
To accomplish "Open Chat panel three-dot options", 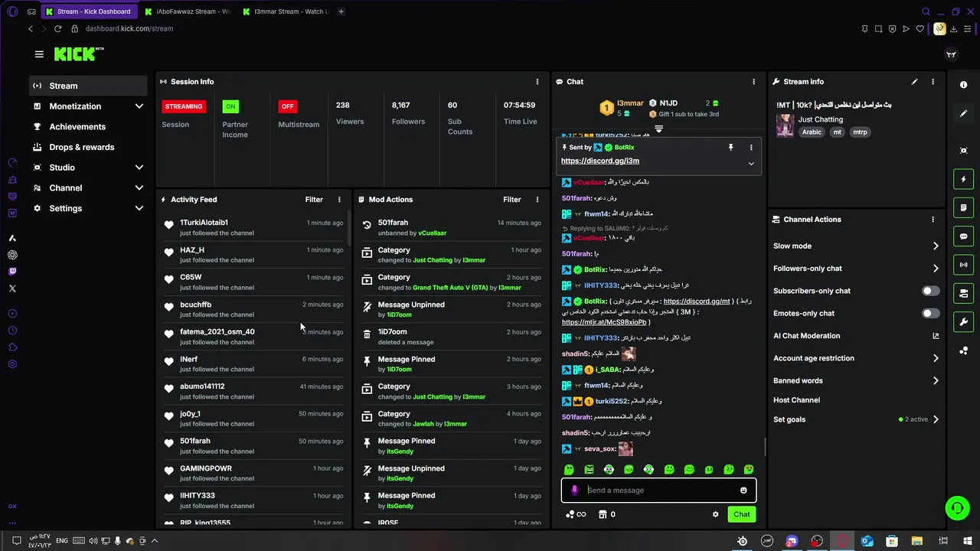I will [x=753, y=82].
